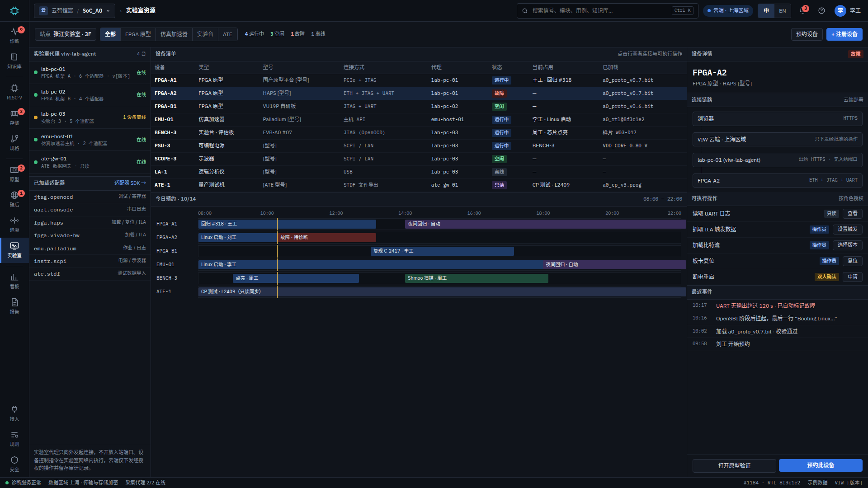Screen dimensions: 868x488
Task: Open the 原型 sidebar icon
Action: [14, 174]
